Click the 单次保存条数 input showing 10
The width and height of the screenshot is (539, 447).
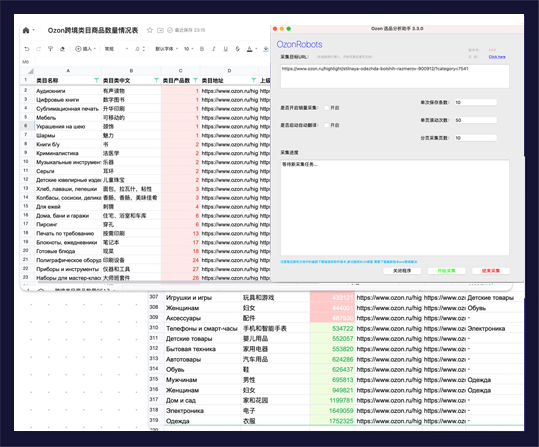tap(476, 102)
